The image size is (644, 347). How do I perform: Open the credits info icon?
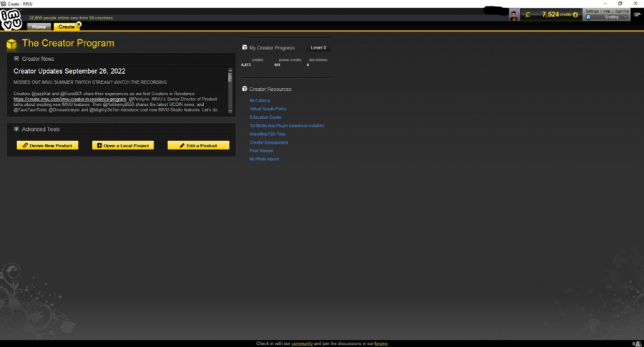[x=575, y=15]
